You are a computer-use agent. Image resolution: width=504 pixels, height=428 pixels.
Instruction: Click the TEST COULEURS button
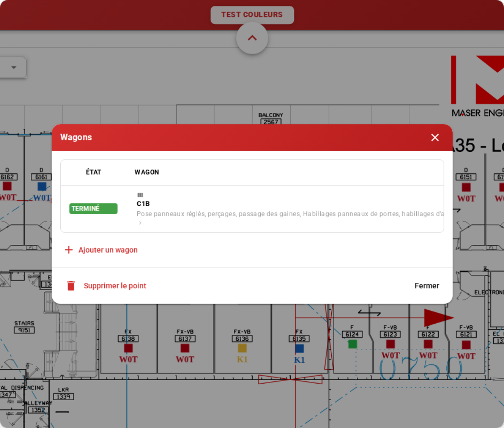(252, 15)
